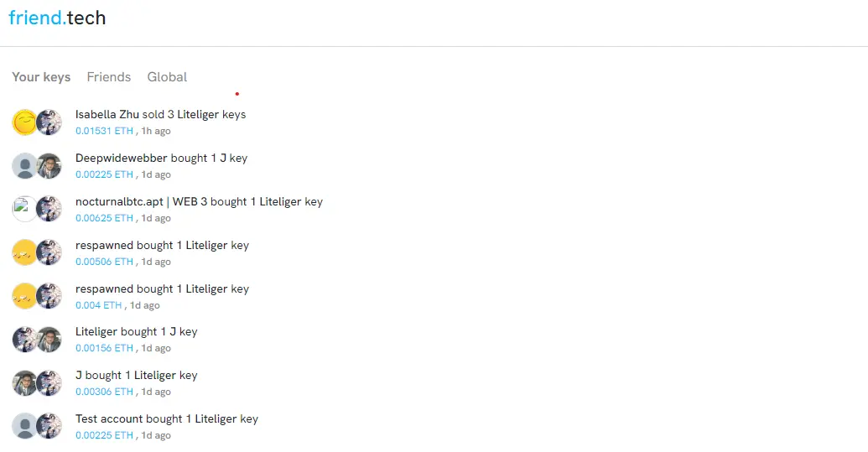
Task: Switch to the Global tab
Action: [167, 77]
